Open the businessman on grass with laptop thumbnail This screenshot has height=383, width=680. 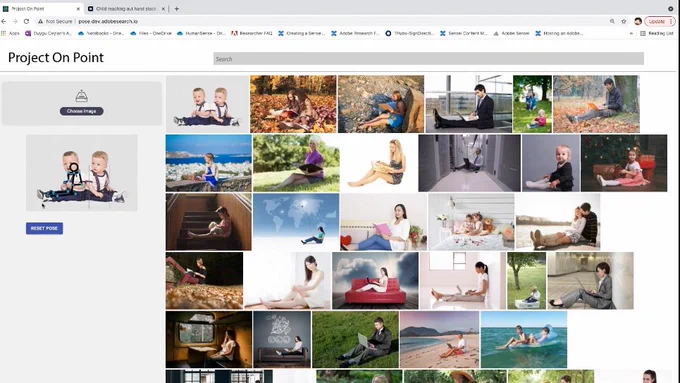pyautogui.click(x=355, y=340)
